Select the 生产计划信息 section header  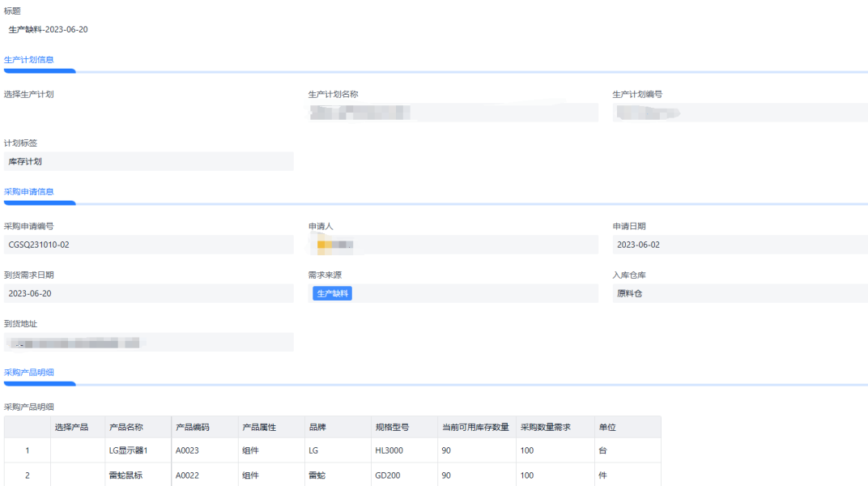[x=29, y=60]
